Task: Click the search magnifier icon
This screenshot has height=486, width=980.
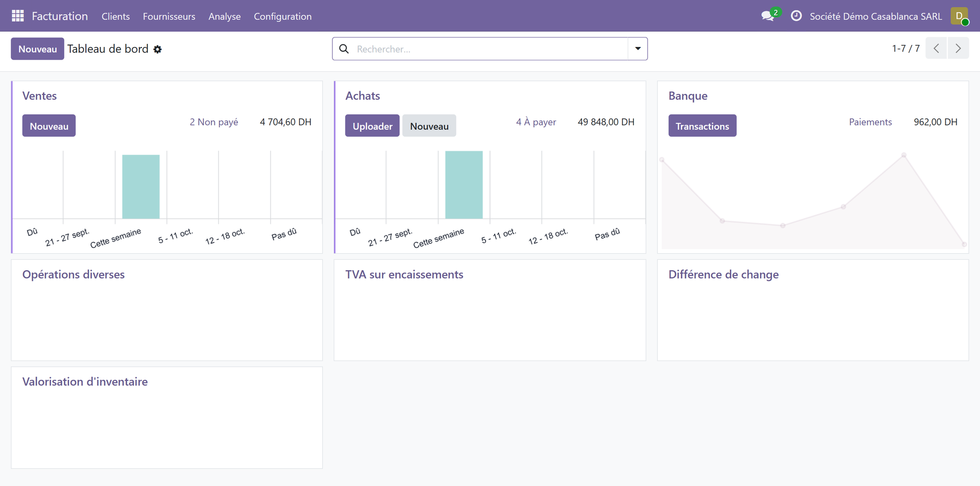Action: click(345, 49)
